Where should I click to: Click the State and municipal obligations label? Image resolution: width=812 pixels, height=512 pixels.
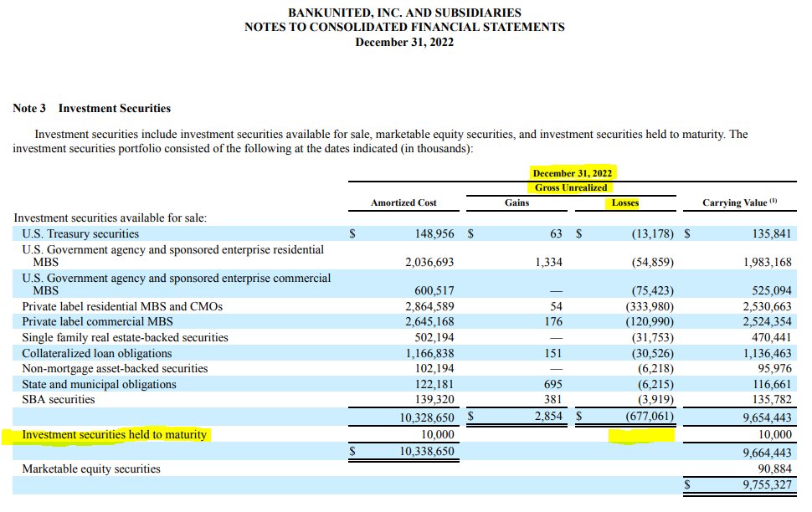tap(99, 384)
